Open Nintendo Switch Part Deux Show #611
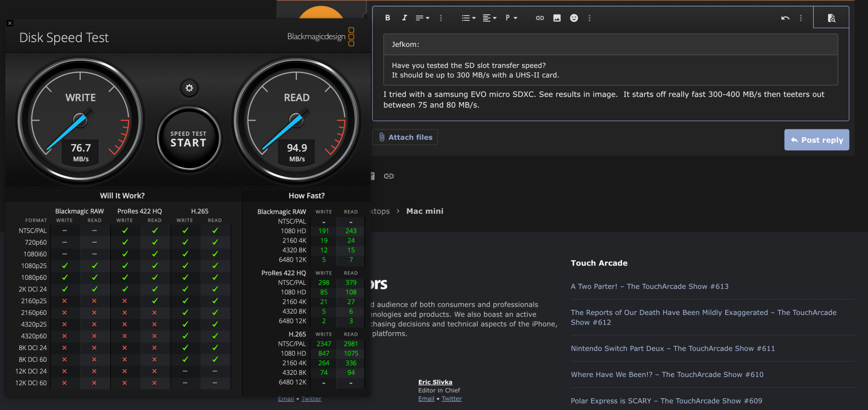 (x=673, y=348)
